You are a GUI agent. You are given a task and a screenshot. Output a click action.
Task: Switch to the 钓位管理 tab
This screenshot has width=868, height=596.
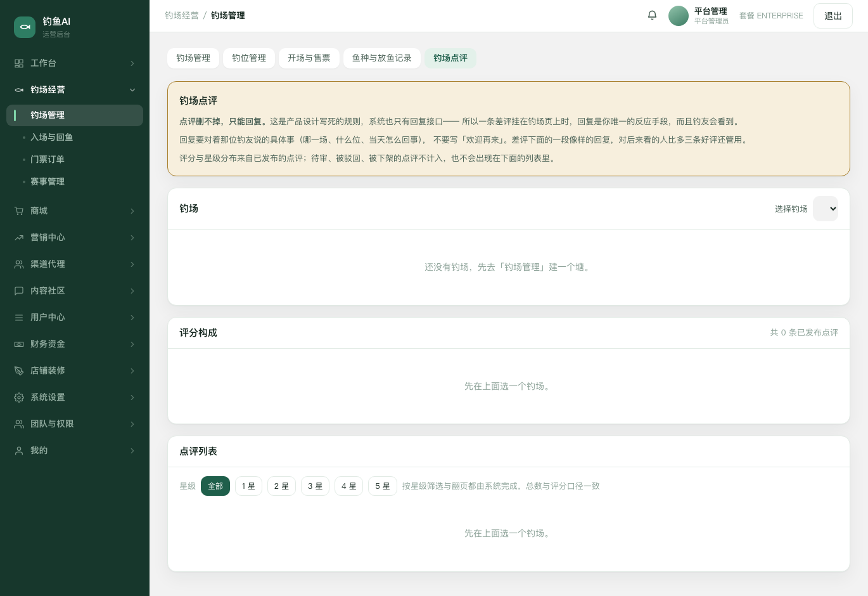point(249,58)
